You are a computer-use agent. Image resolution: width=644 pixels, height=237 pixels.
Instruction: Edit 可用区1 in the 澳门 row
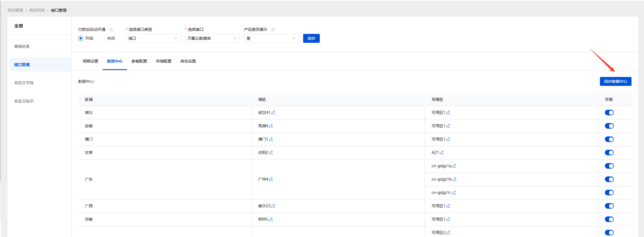(x=448, y=139)
